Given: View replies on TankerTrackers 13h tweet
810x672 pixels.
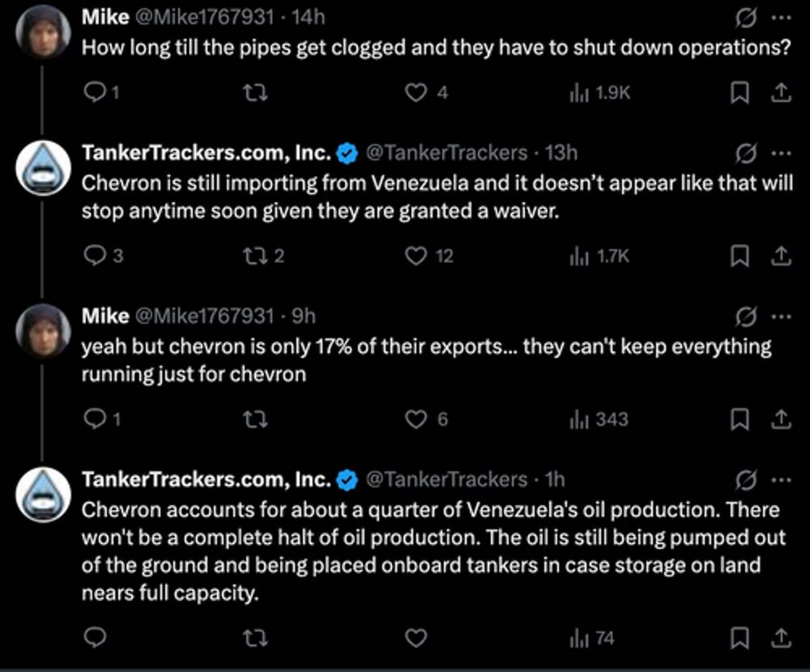Looking at the screenshot, I should point(96,257).
